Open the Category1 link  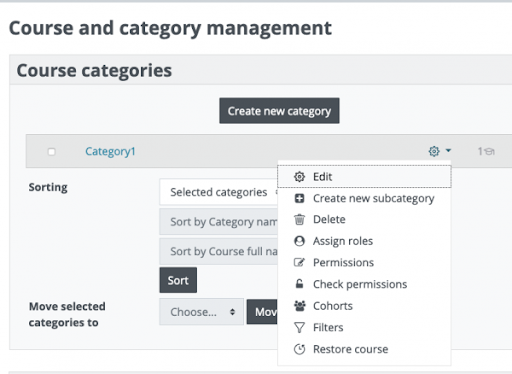(110, 151)
